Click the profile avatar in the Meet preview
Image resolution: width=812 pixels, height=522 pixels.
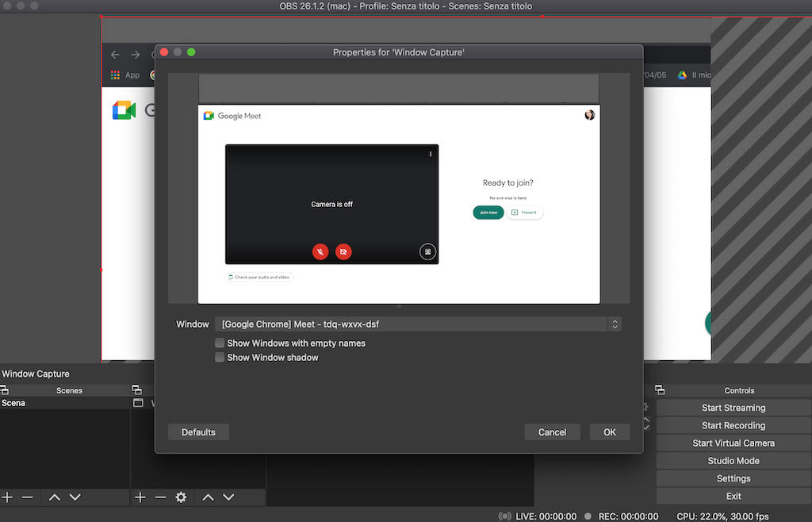[x=589, y=115]
